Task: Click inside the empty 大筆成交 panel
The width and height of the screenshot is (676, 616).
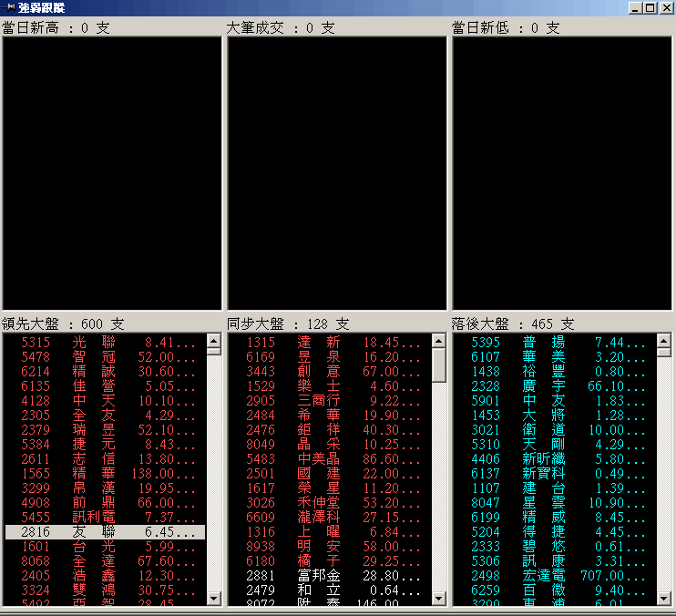Action: click(x=336, y=173)
